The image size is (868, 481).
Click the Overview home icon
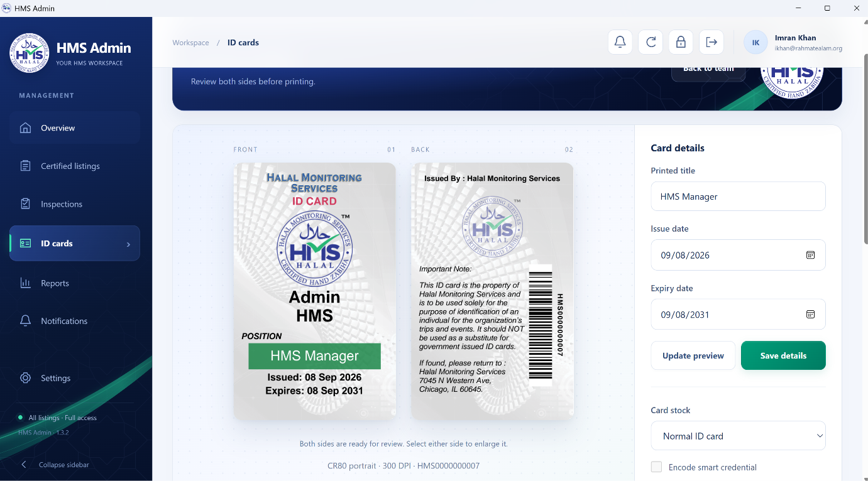[x=25, y=128]
